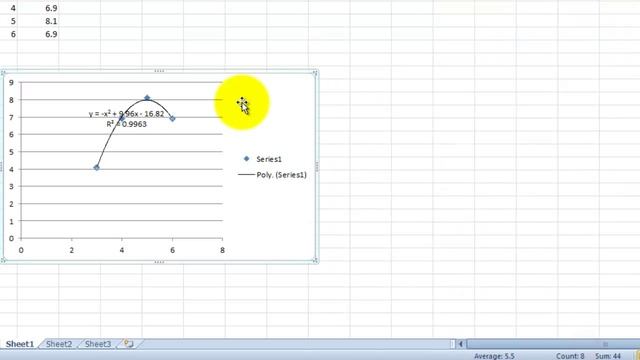Select the Poly. (Series1) legend entry

point(272,175)
